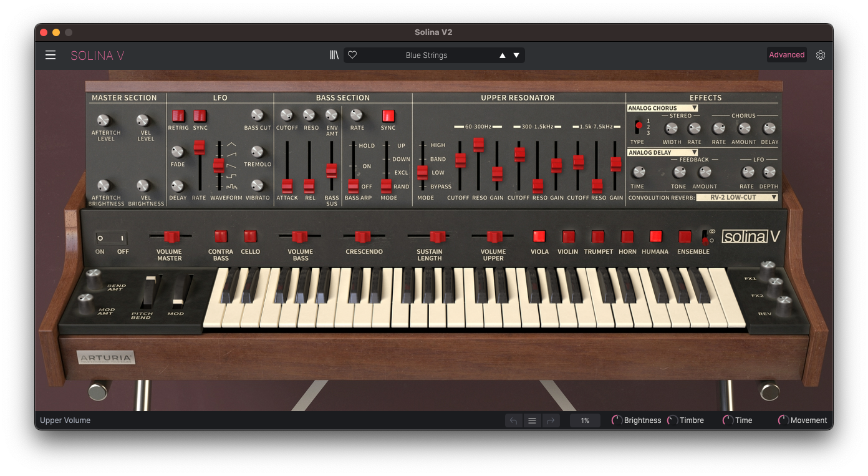Flip the On/Off power switch
Screen dimensions: 868x476
tap(112, 238)
